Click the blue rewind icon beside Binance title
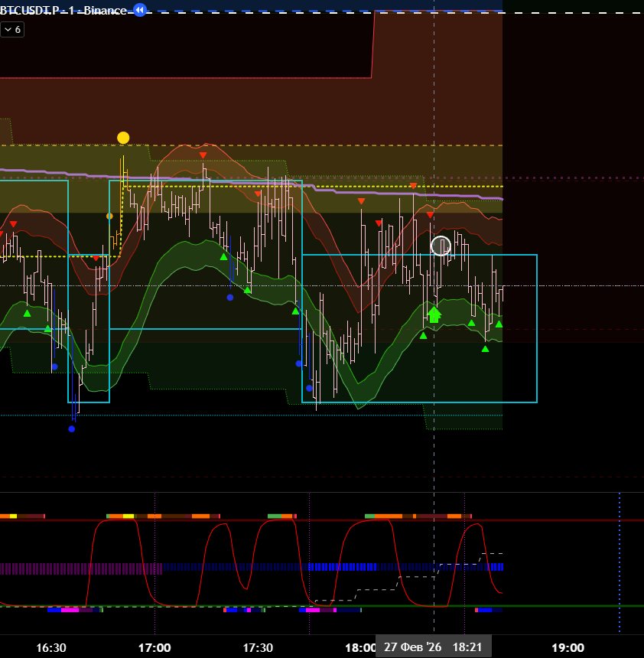The image size is (644, 658). pos(139,10)
